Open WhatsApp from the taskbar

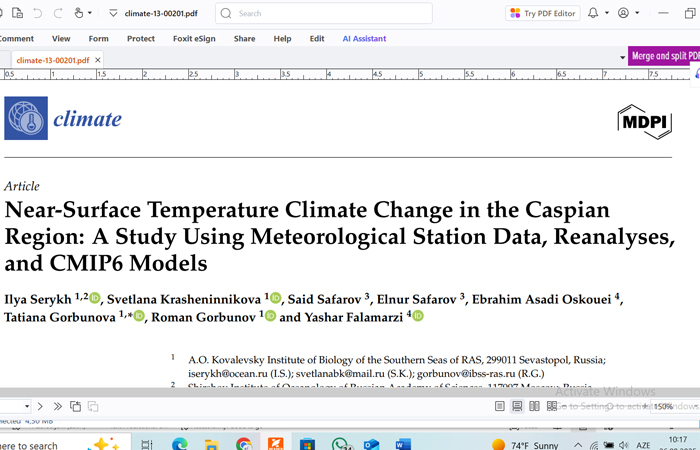[341, 444]
